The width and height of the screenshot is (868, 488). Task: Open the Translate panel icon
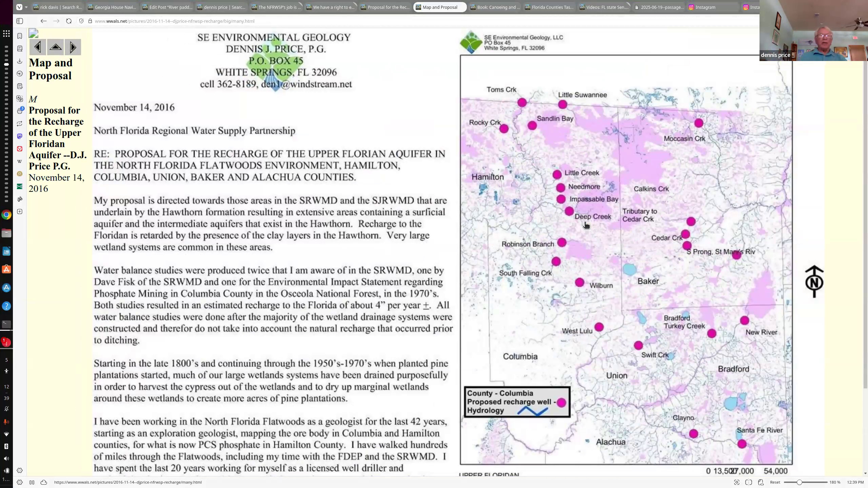click(20, 99)
